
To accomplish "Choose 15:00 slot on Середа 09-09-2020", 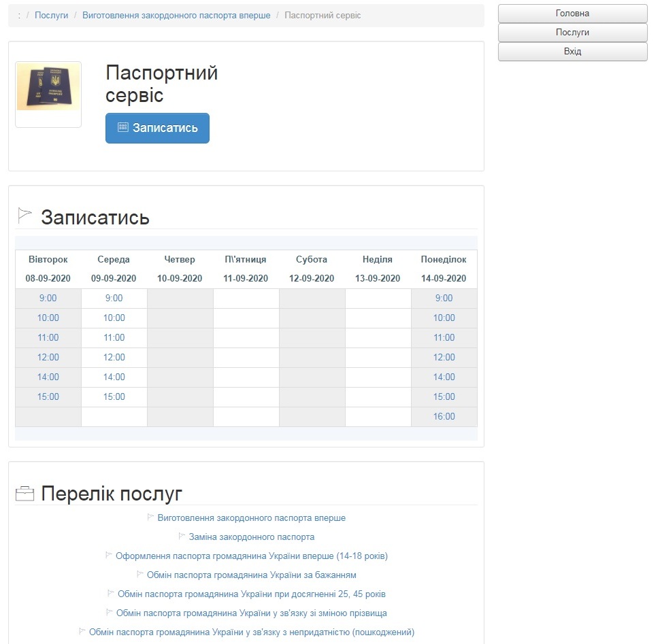I will (x=114, y=397).
